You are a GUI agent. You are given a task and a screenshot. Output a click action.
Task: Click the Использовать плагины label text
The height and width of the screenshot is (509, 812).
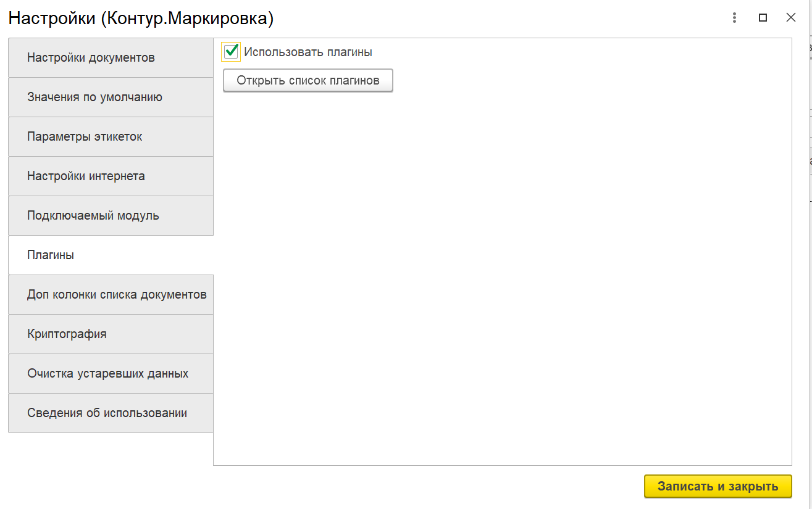pos(308,52)
